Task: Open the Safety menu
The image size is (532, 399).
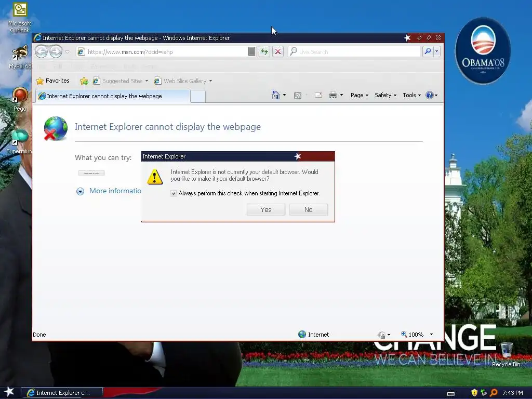Action: [x=385, y=95]
